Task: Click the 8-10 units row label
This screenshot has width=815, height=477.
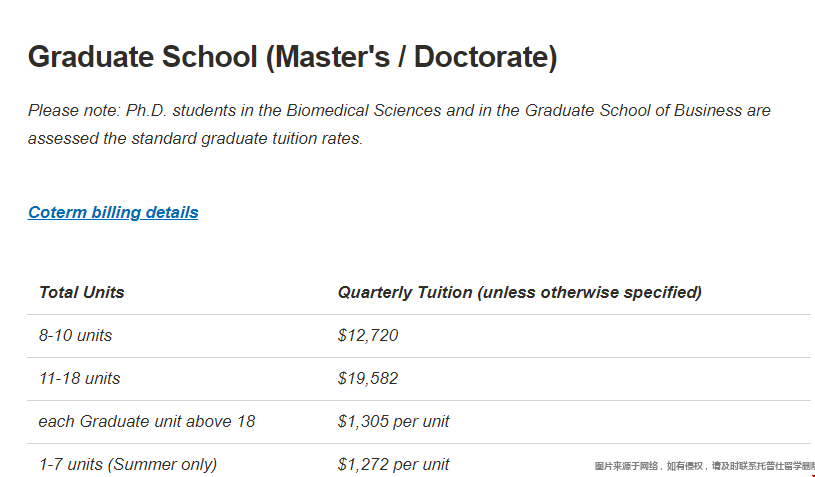Action: click(x=75, y=336)
